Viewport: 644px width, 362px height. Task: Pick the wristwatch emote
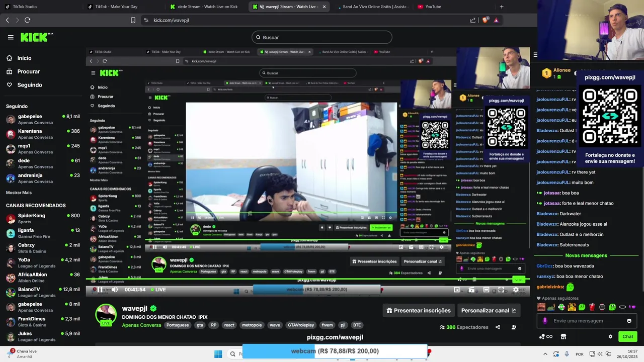(602, 307)
